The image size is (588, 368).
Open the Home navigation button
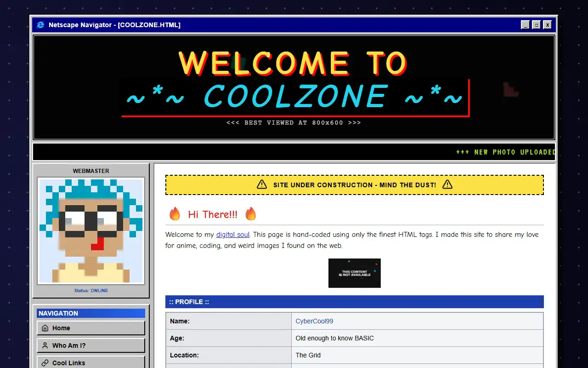pos(91,328)
